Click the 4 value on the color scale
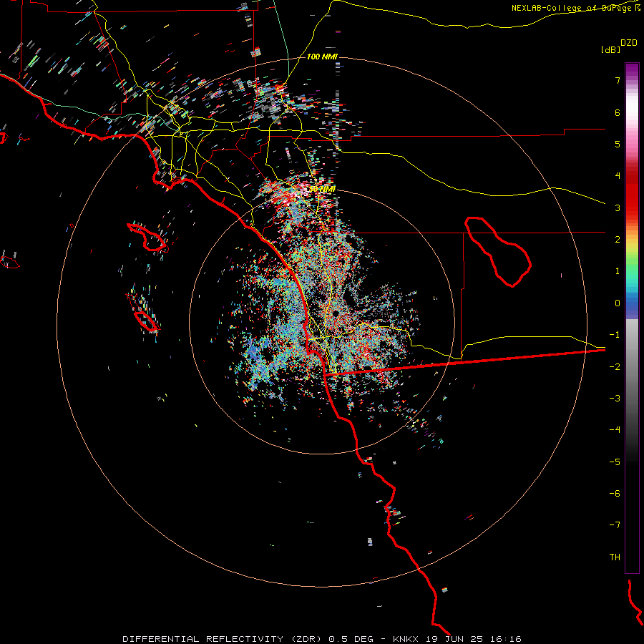 (618, 176)
